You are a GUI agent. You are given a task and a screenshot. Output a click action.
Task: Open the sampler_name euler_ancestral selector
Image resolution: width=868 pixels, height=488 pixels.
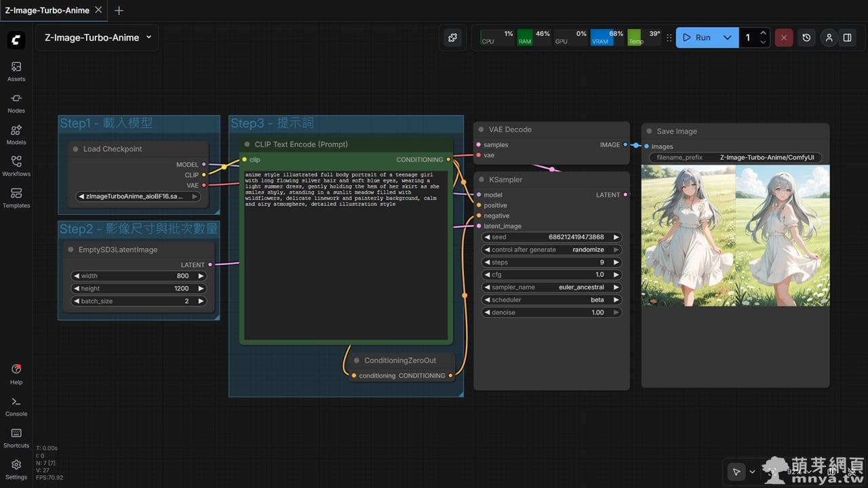[551, 287]
